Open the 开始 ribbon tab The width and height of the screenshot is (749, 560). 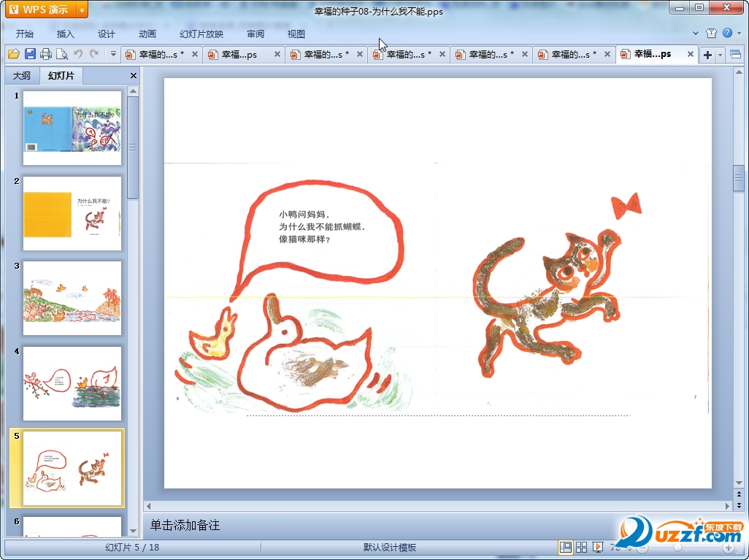24,34
